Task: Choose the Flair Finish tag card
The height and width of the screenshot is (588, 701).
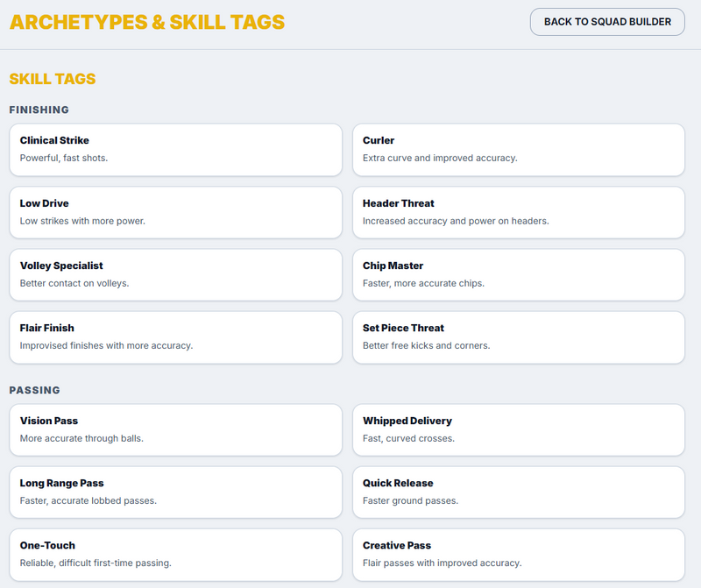Action: click(x=176, y=337)
